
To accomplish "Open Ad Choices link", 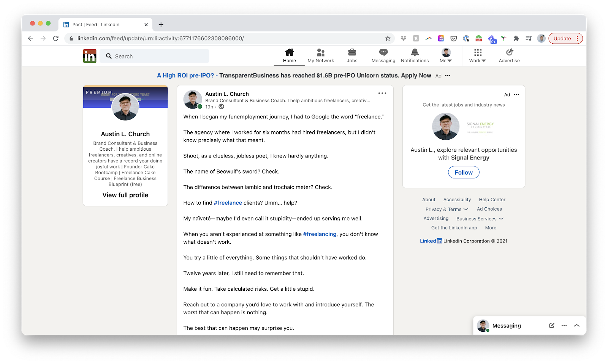I will (489, 209).
